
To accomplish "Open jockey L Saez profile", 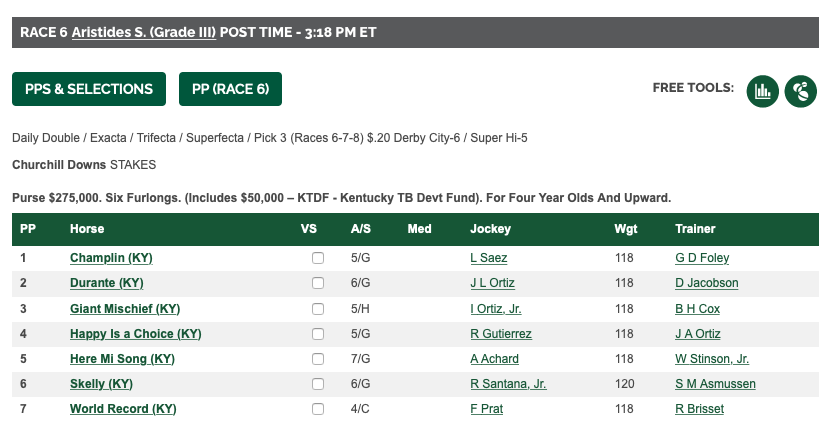I will 488,258.
